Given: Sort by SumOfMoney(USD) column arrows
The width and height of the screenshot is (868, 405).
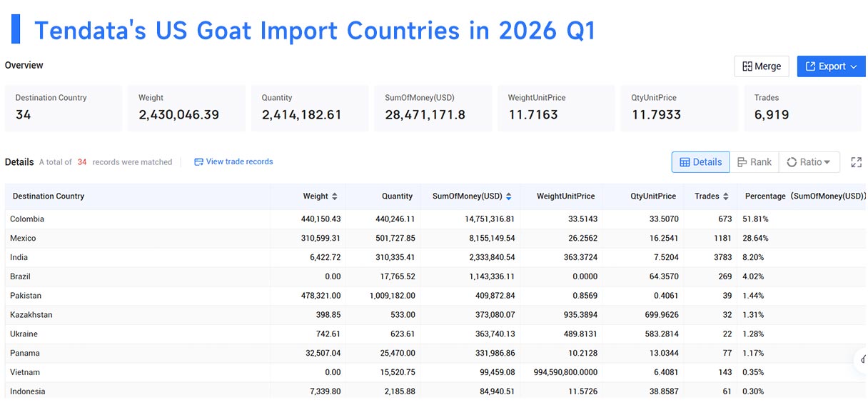Looking at the screenshot, I should coord(509,196).
